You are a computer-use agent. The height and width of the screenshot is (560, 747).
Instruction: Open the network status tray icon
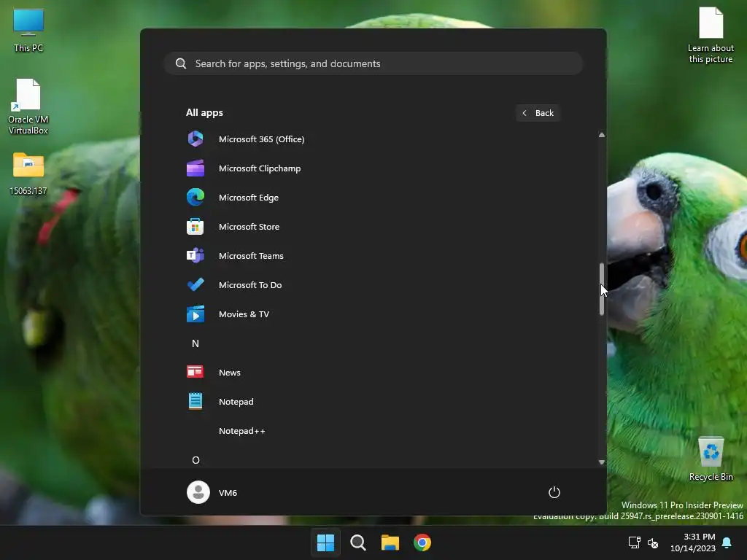coord(634,542)
